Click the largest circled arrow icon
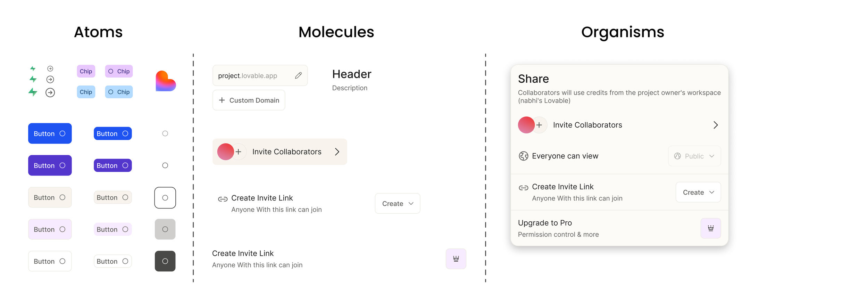Viewport: 868px width, 303px height. 50,92
